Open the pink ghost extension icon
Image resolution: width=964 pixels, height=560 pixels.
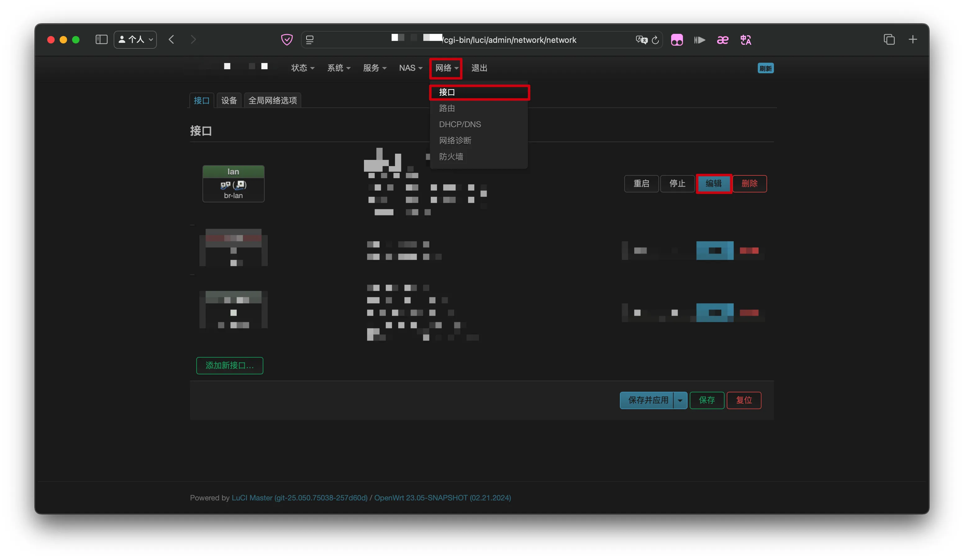(x=677, y=40)
